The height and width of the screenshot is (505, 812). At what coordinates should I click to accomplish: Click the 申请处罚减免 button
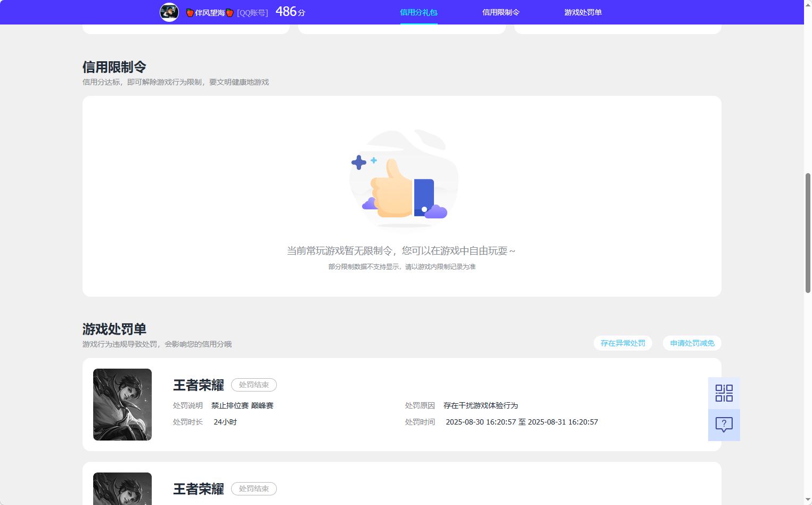692,343
